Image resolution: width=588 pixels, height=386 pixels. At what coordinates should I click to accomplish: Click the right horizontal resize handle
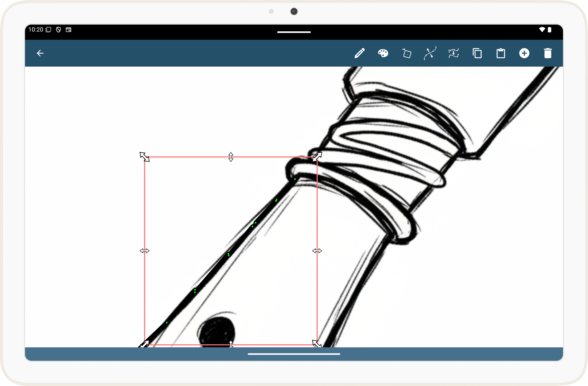318,251
